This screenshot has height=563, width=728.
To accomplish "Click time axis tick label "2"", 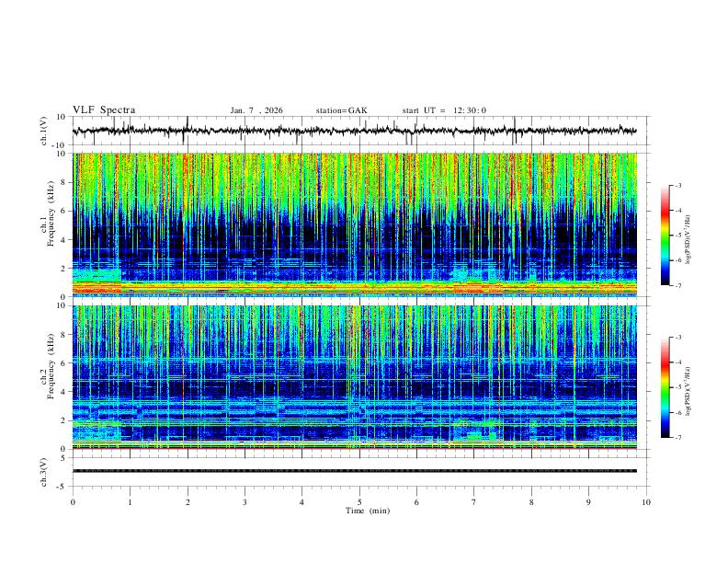I will (188, 502).
